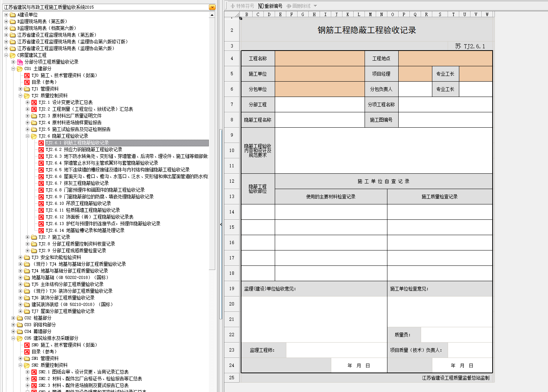Image resolution: width=548 pixels, height=392 pixels.
Task: Click the 项目经理 orange input cell
Action: [415, 74]
